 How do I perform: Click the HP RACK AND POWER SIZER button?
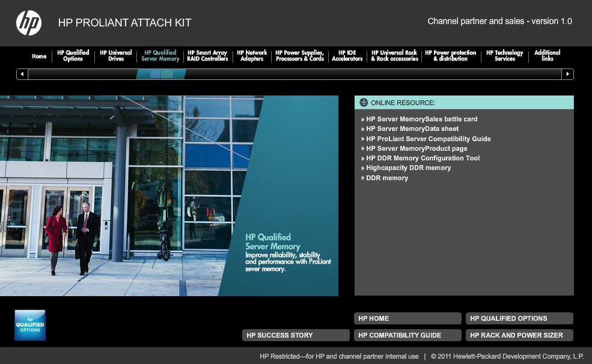click(519, 335)
